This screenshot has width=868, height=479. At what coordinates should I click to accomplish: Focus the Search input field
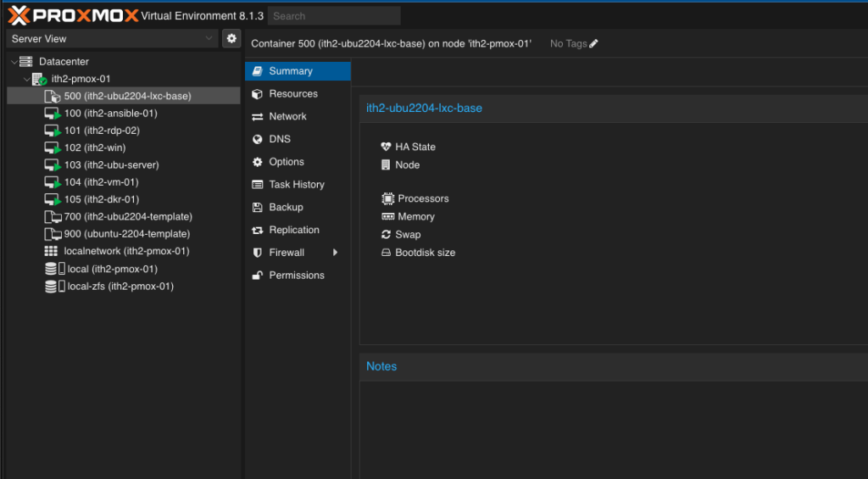point(334,16)
